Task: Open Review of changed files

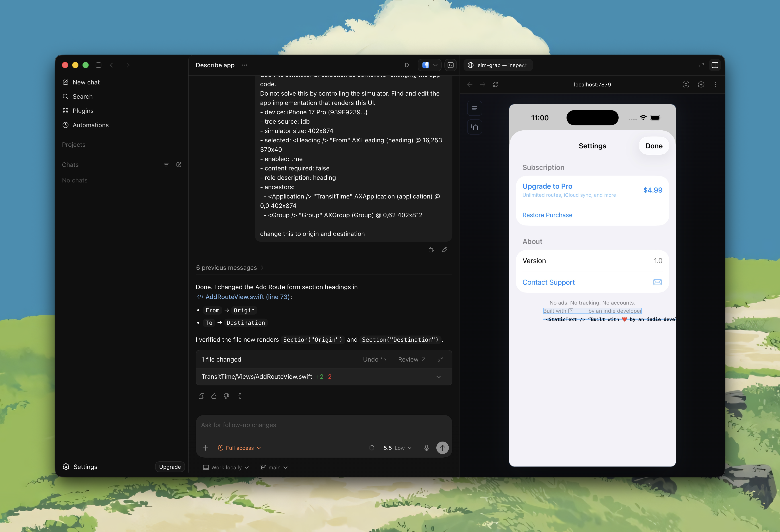Action: (412, 359)
